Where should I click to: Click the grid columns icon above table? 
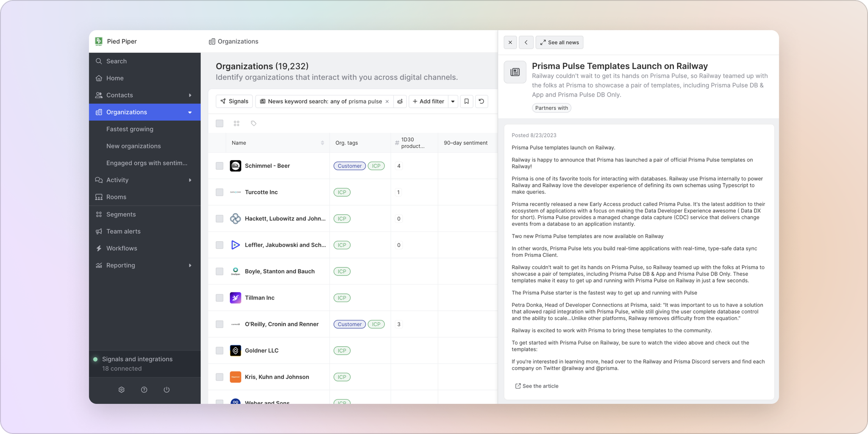236,123
